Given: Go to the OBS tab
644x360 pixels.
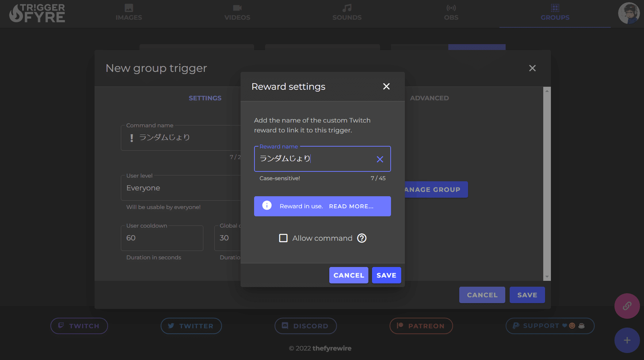Looking at the screenshot, I should [451, 13].
